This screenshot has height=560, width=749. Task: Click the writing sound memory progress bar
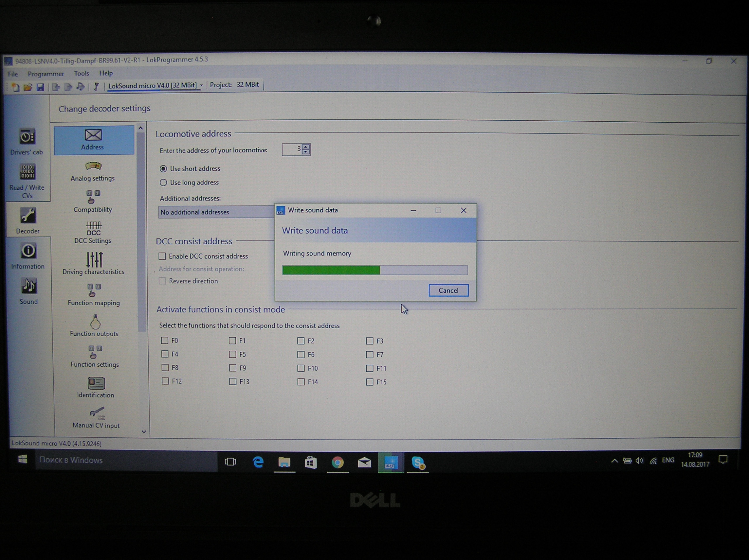375,270
